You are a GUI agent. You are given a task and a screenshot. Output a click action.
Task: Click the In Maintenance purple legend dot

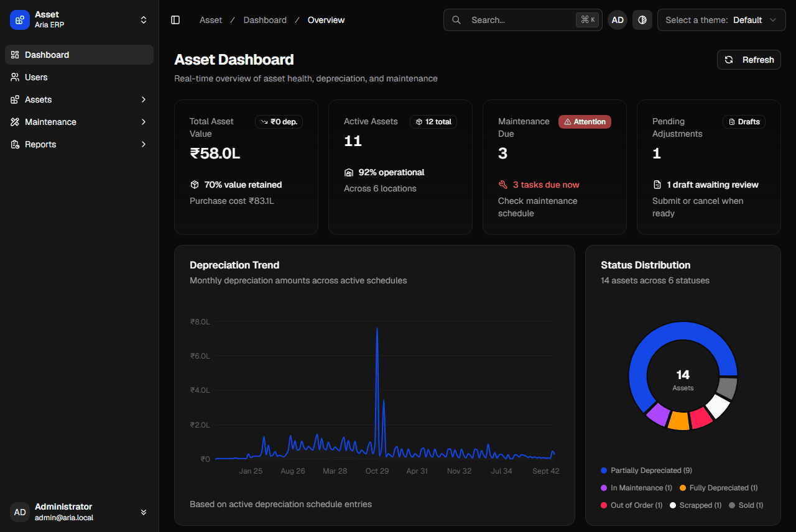[x=604, y=488]
